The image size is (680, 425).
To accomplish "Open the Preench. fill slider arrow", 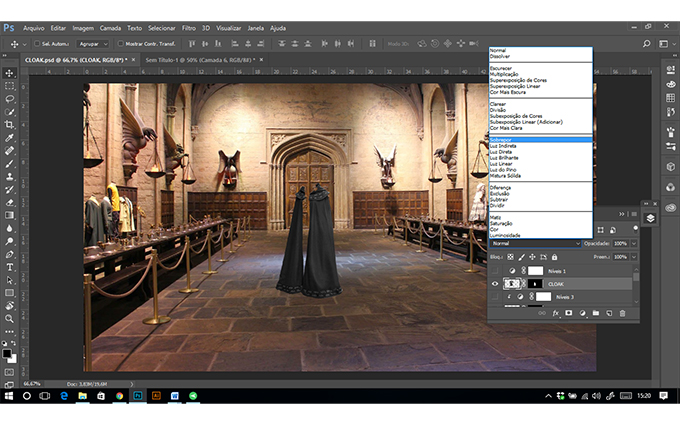I will tap(634, 257).
